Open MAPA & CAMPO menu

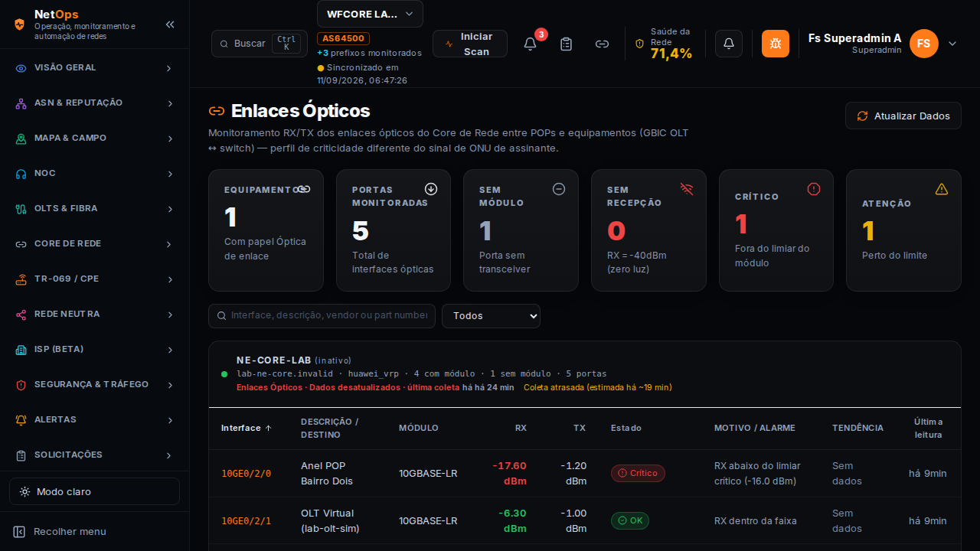point(94,139)
